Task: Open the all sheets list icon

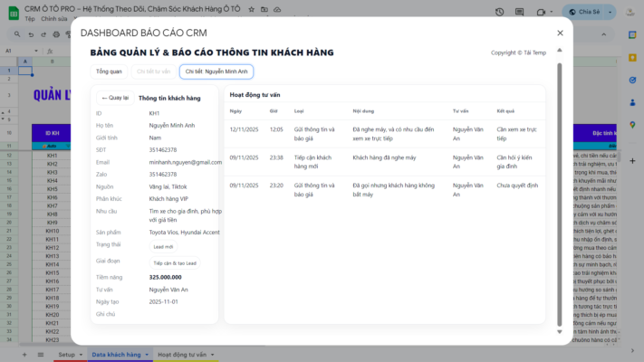Action: (x=39, y=354)
